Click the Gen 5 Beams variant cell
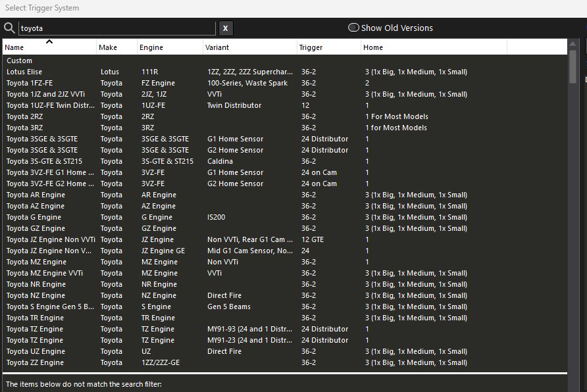587x392 pixels. point(229,306)
